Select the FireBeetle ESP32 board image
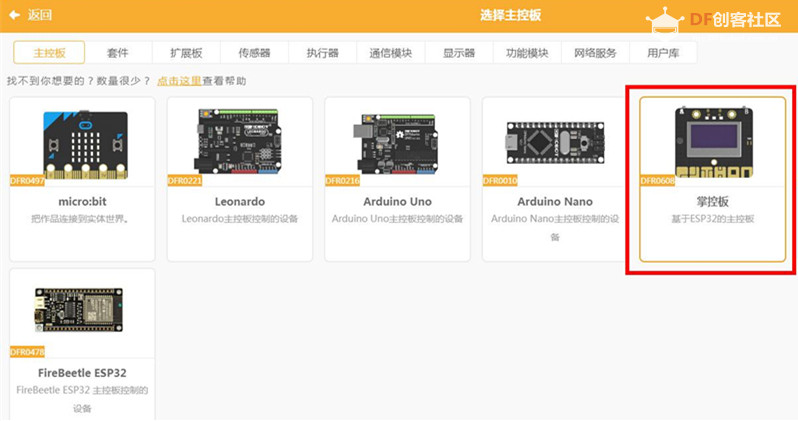 (79, 310)
